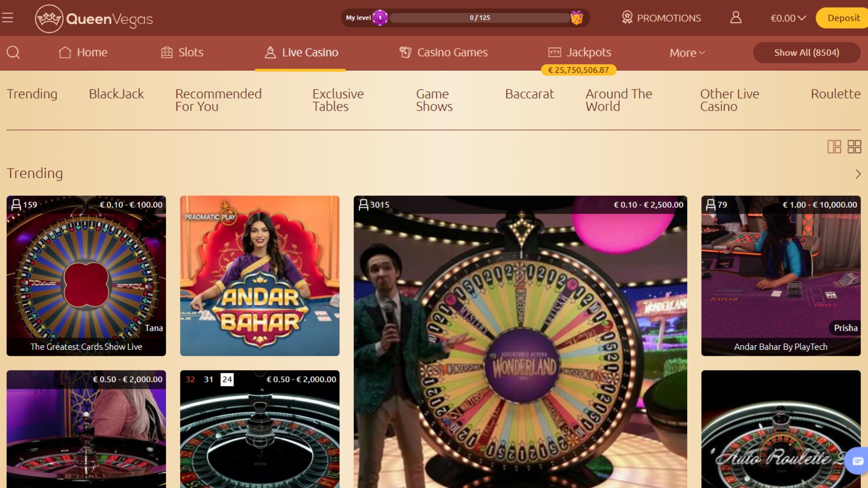Click the Live Casino dealer icon
868x488 pixels.
coord(270,52)
